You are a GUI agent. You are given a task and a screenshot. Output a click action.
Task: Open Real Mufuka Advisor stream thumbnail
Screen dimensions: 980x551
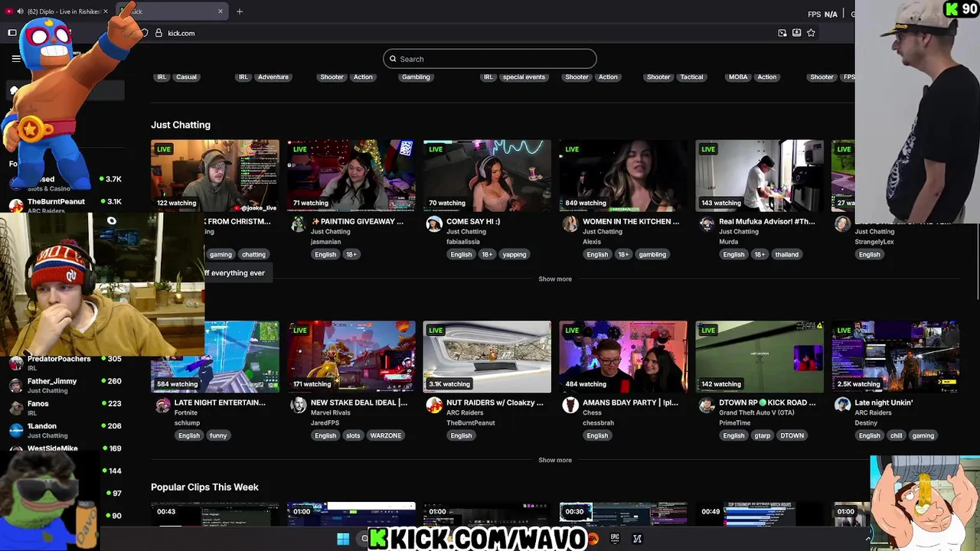(x=759, y=175)
